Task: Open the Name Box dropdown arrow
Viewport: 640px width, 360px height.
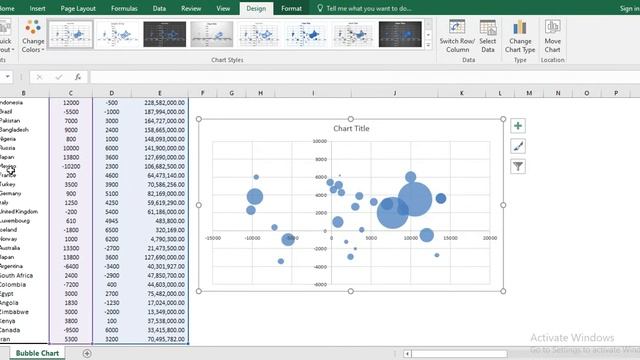Action: 7,77
